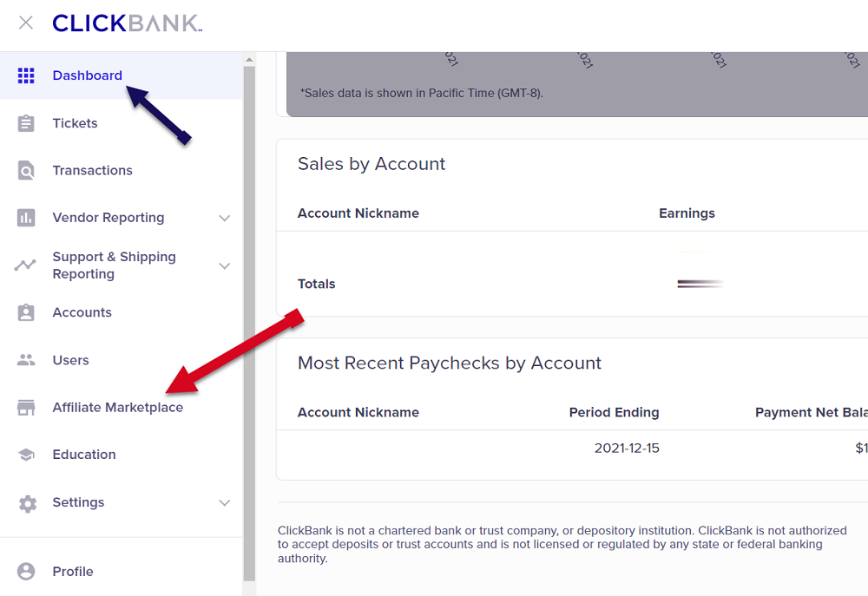The image size is (868, 596).
Task: Click the Profile avatar icon
Action: tap(26, 571)
